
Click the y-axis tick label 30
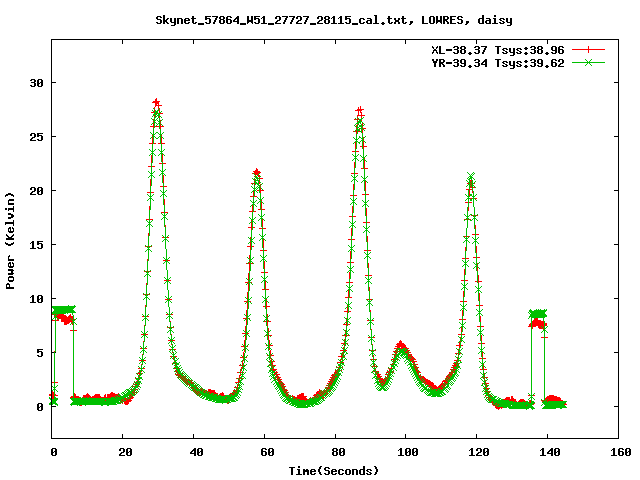36,83
